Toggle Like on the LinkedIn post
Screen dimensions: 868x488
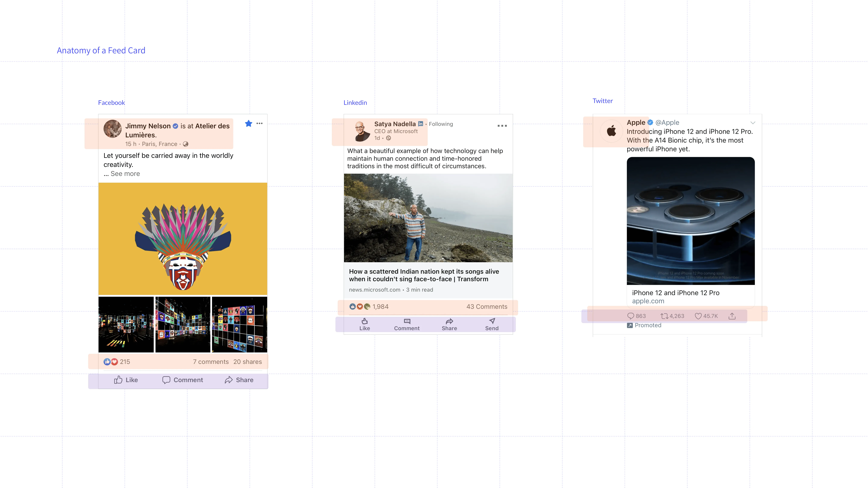[365, 324]
